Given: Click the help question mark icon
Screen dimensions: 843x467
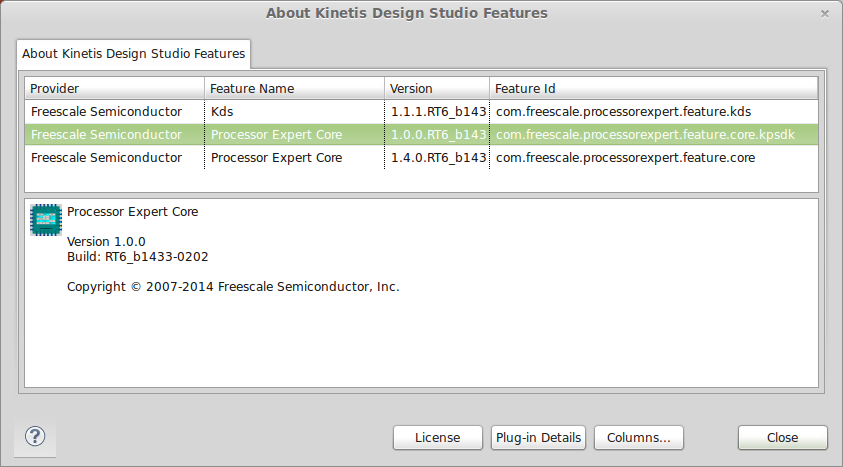Looking at the screenshot, I should (35, 437).
